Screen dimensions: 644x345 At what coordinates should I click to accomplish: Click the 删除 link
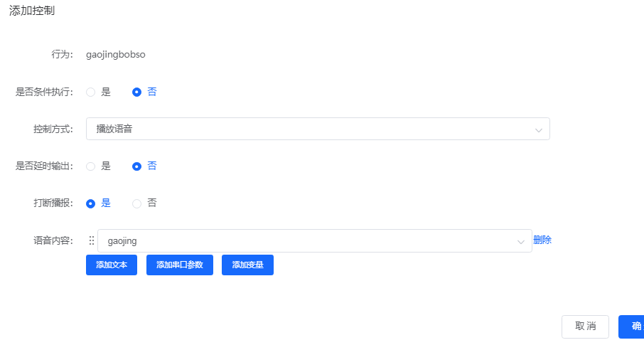542,240
